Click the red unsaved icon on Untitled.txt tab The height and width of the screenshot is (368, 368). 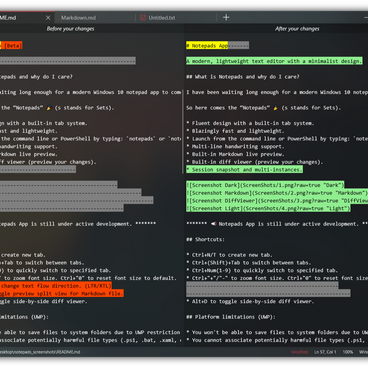[x=143, y=18]
